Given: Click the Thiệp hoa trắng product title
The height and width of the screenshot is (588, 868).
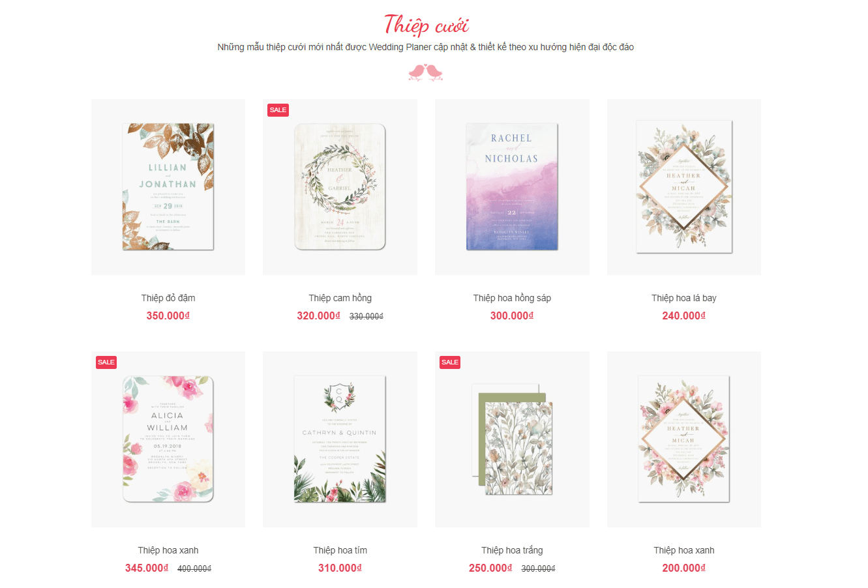Looking at the screenshot, I should click(512, 550).
